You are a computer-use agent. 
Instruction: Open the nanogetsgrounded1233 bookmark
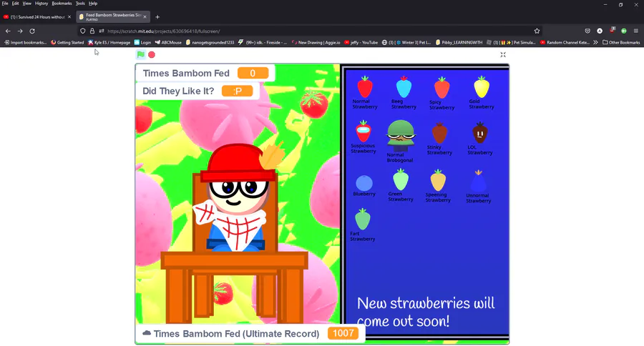(210, 42)
